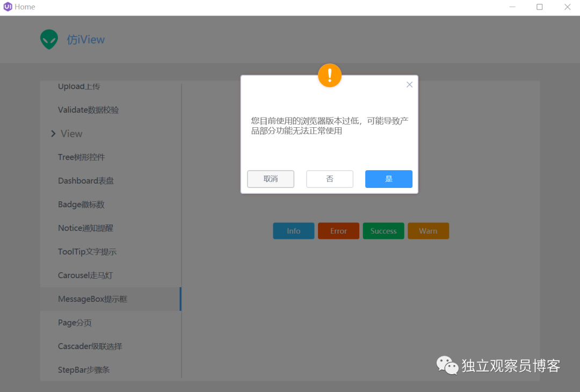The height and width of the screenshot is (392, 580).
Task: Click the 取消 button in the dialog
Action: 270,179
